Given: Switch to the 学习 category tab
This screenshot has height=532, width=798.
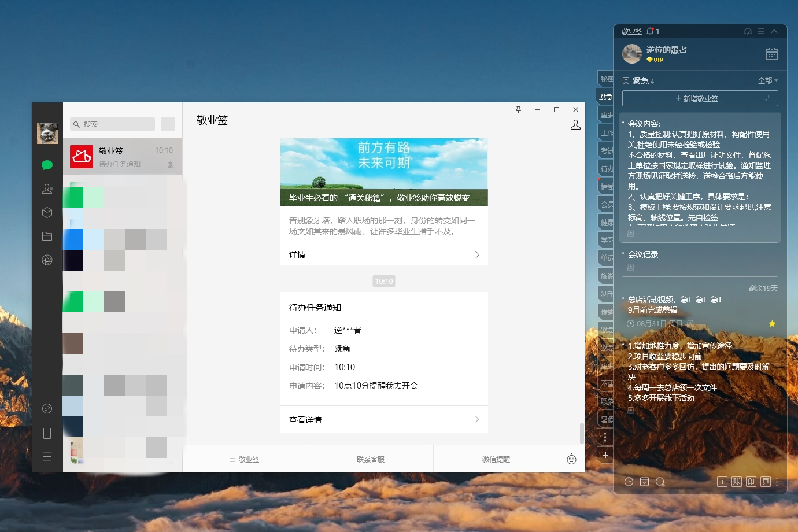Looking at the screenshot, I should [x=606, y=240].
